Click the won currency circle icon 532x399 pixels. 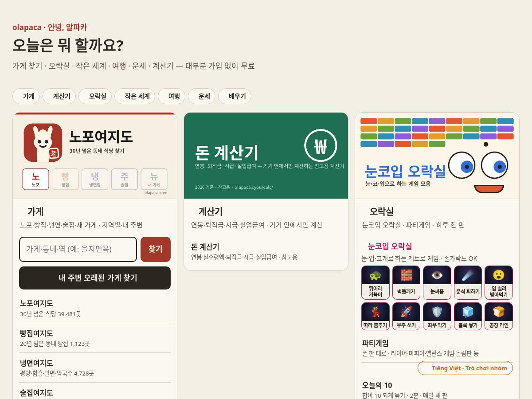[x=321, y=145]
